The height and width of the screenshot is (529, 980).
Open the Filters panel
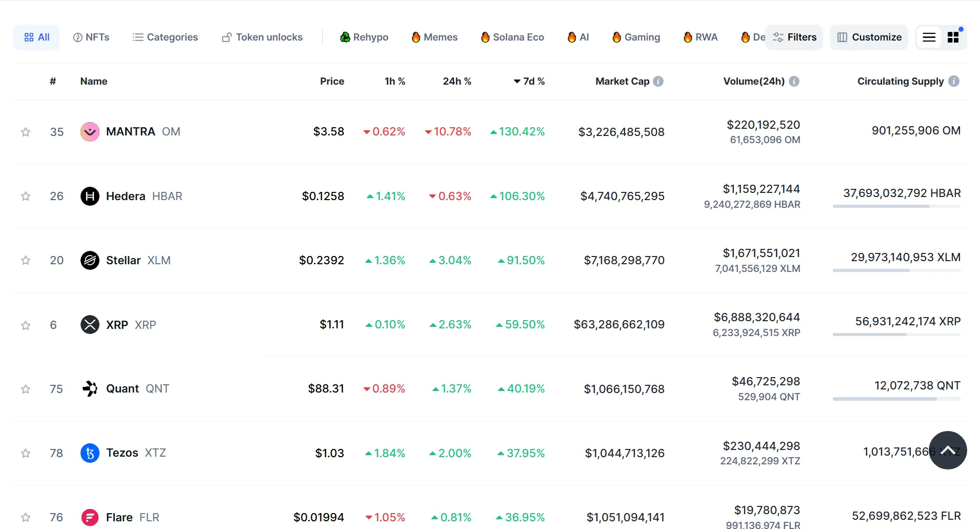point(794,37)
